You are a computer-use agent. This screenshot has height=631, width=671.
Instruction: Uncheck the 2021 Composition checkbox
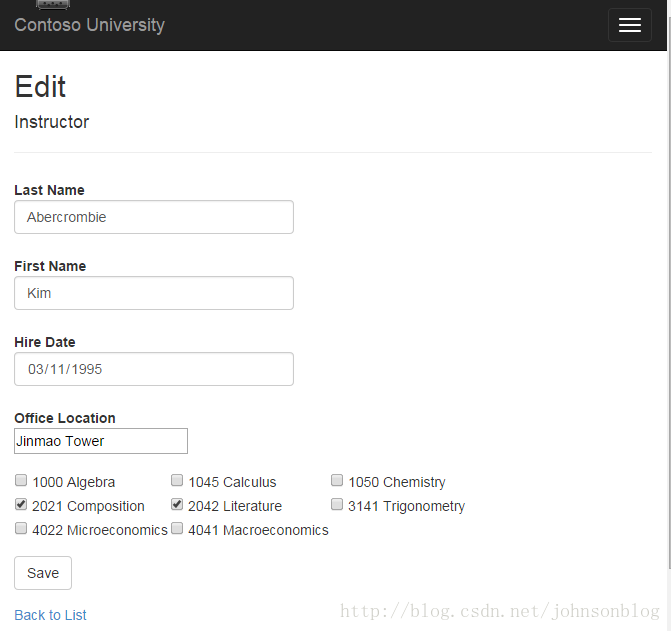pyautogui.click(x=21, y=504)
